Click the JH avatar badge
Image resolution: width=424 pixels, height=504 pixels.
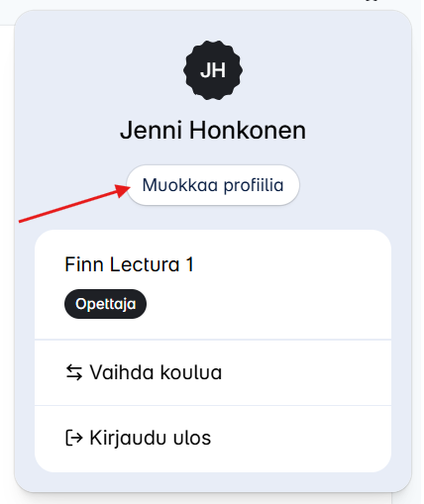(x=213, y=70)
